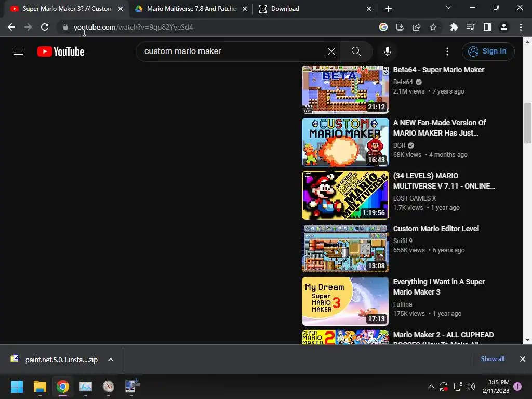Click Chrome icon in taskbar
The height and width of the screenshot is (399, 532).
63,387
